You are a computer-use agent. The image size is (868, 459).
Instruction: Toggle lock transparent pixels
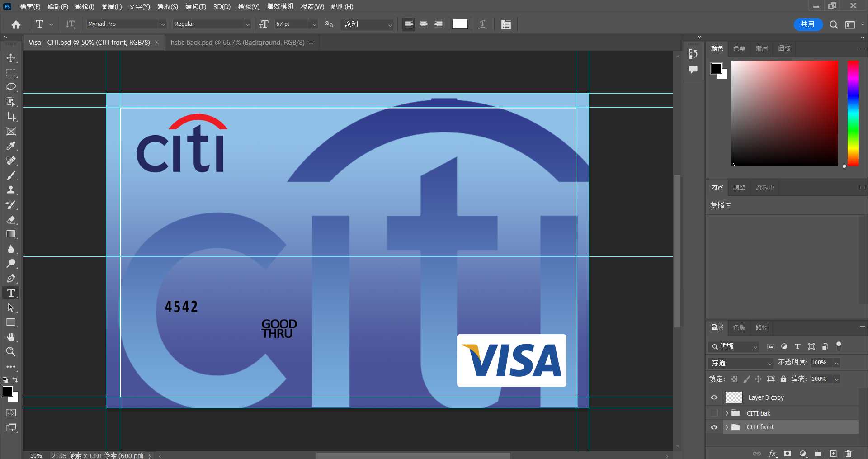coord(734,379)
